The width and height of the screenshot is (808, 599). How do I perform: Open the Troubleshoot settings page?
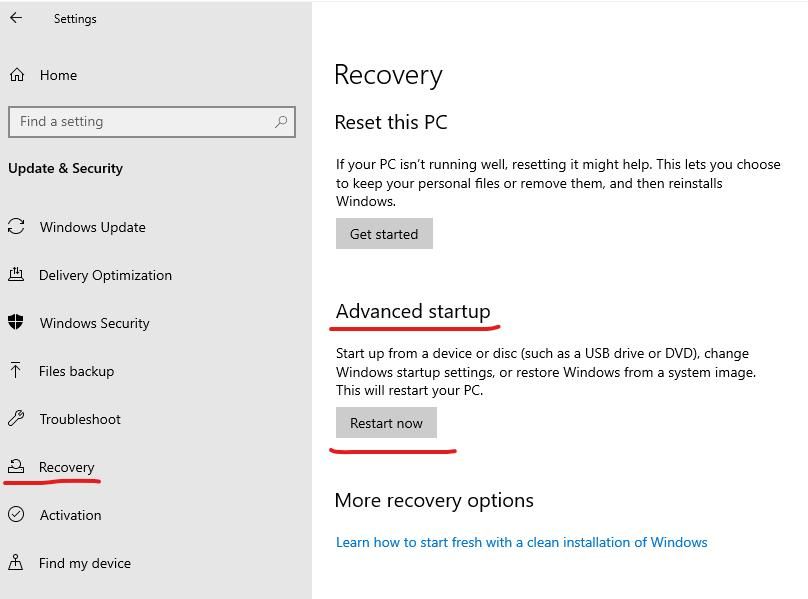[x=80, y=419]
